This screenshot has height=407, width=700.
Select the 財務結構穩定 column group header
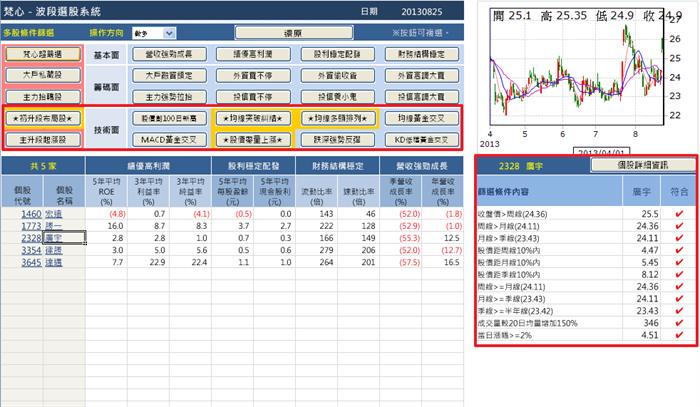point(338,166)
